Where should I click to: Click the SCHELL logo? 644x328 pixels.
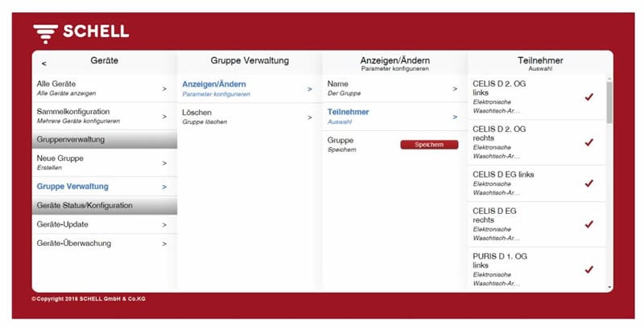[x=81, y=33]
